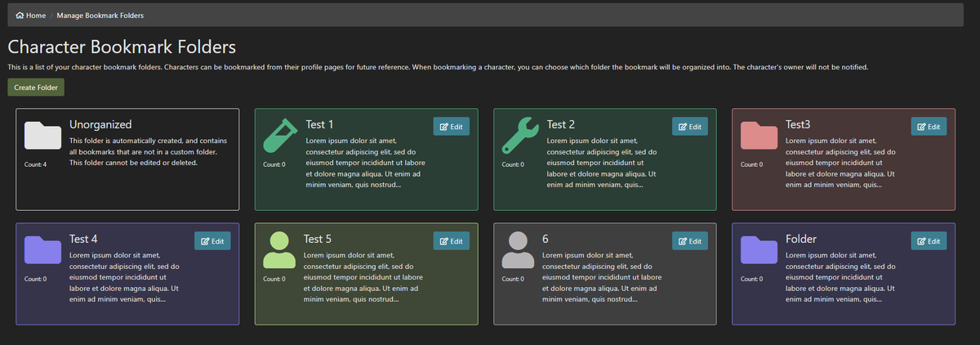This screenshot has height=345, width=980.
Task: Open the folder titled 6
Action: click(x=546, y=239)
